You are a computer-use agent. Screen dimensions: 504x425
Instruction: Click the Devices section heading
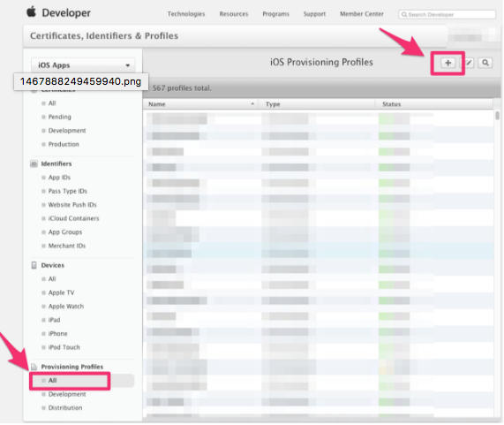(x=53, y=265)
